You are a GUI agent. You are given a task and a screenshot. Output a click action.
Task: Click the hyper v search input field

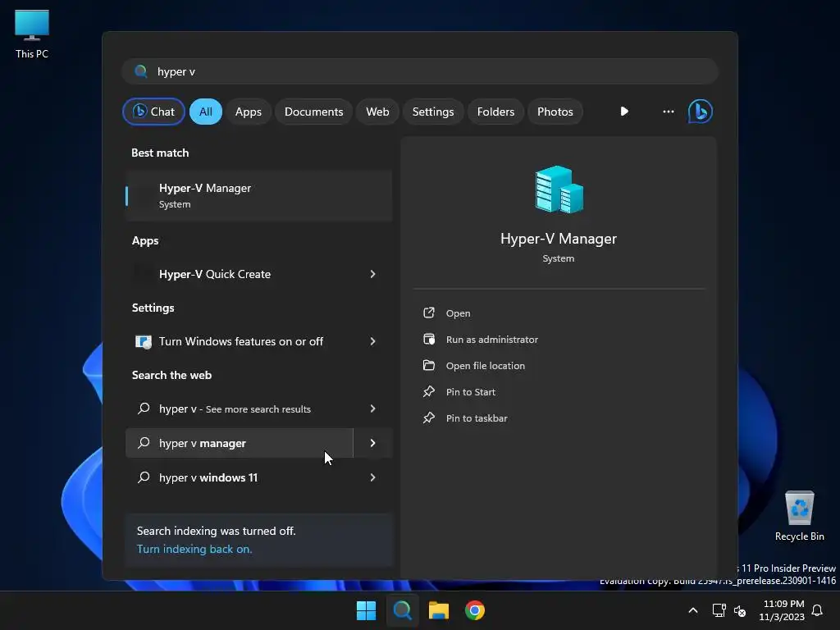coord(420,71)
